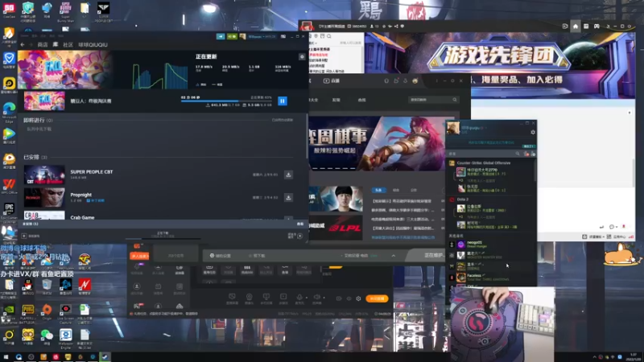The width and height of the screenshot is (644, 362).
Task: Go back using Steam's back arrow
Action: [23, 45]
